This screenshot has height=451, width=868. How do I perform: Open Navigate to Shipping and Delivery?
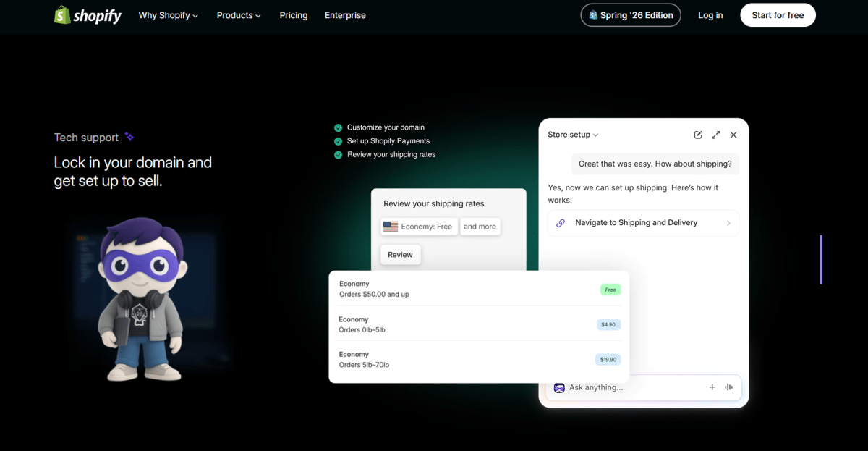[x=644, y=223]
